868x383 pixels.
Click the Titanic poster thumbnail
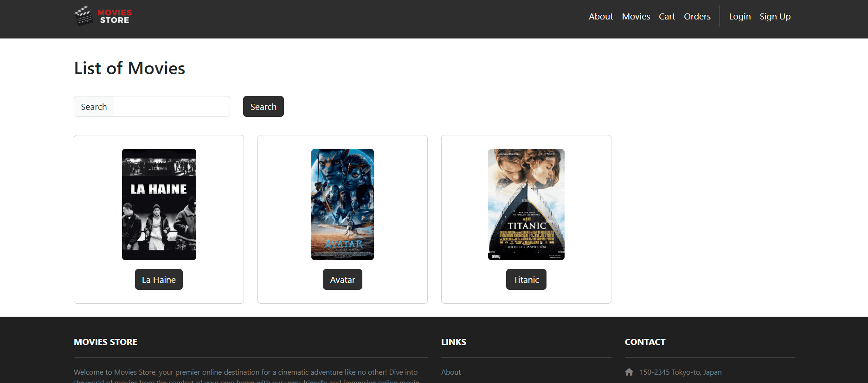click(x=526, y=204)
